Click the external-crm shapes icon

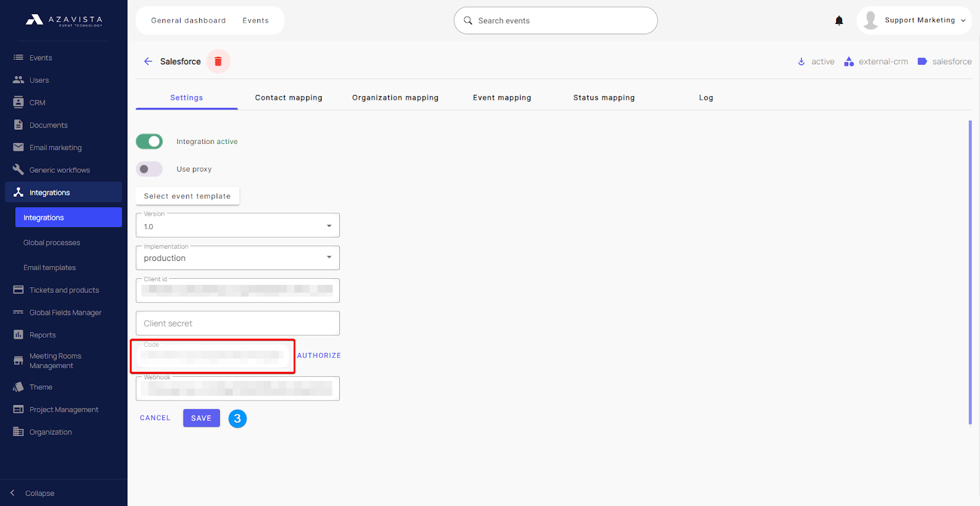pos(849,61)
